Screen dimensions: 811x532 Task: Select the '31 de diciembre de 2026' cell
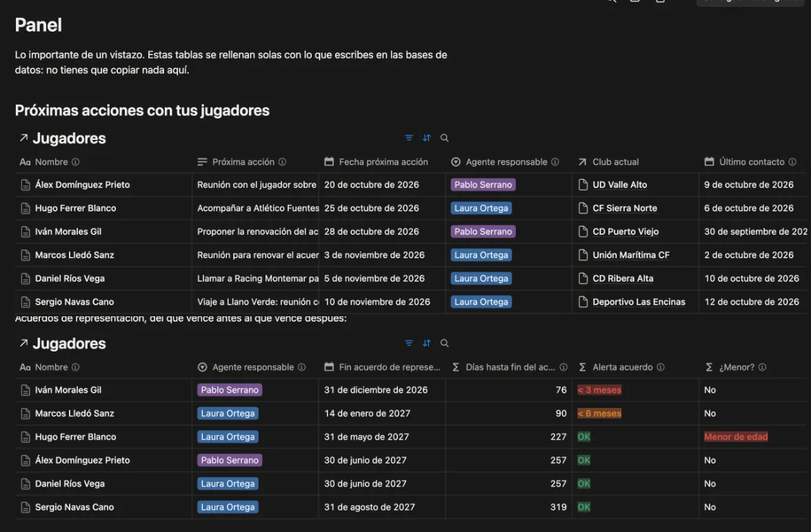(382, 390)
